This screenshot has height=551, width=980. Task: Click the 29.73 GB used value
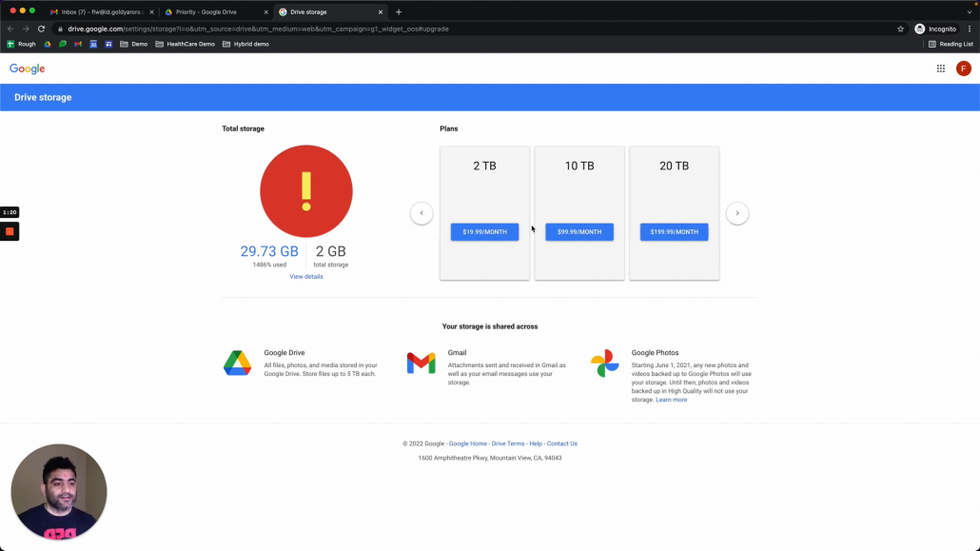pos(269,251)
